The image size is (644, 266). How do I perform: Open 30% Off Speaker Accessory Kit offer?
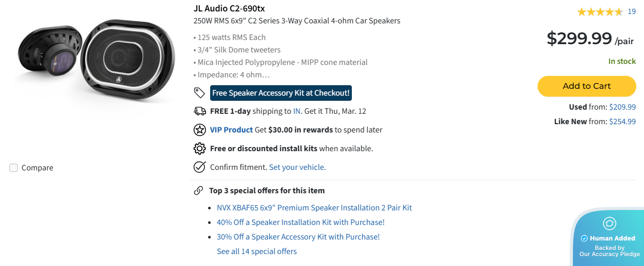pyautogui.click(x=298, y=237)
